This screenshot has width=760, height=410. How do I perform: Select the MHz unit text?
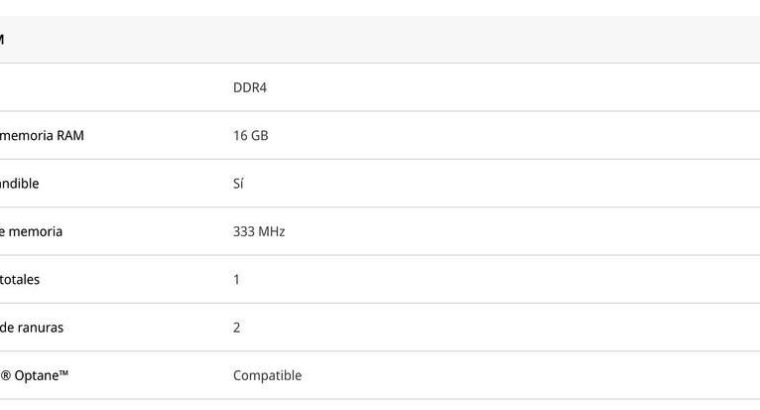pos(271,231)
